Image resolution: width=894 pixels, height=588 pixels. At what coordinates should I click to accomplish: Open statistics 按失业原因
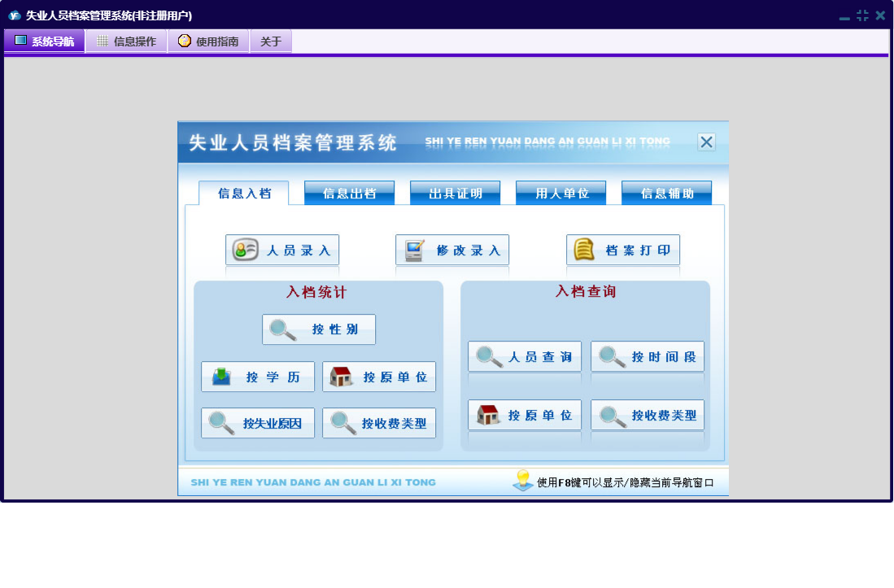[258, 423]
